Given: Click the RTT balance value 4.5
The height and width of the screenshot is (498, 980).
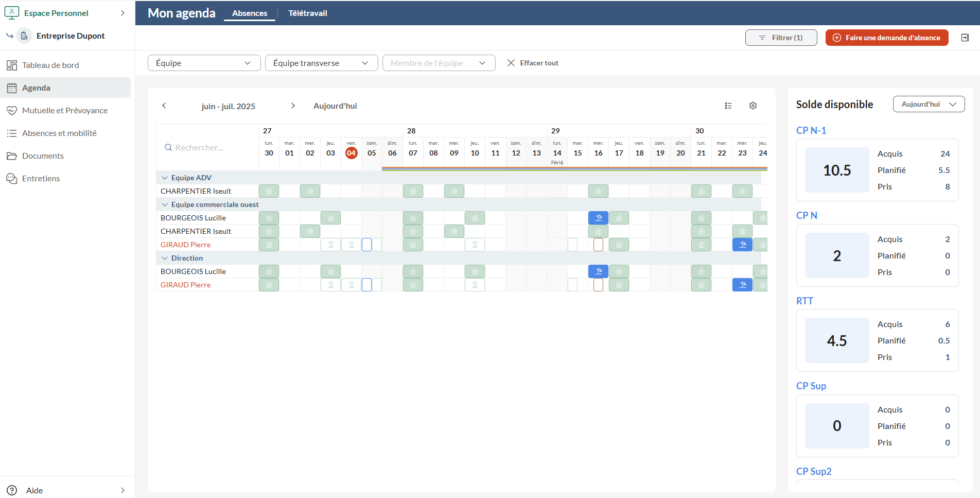Looking at the screenshot, I should (837, 340).
